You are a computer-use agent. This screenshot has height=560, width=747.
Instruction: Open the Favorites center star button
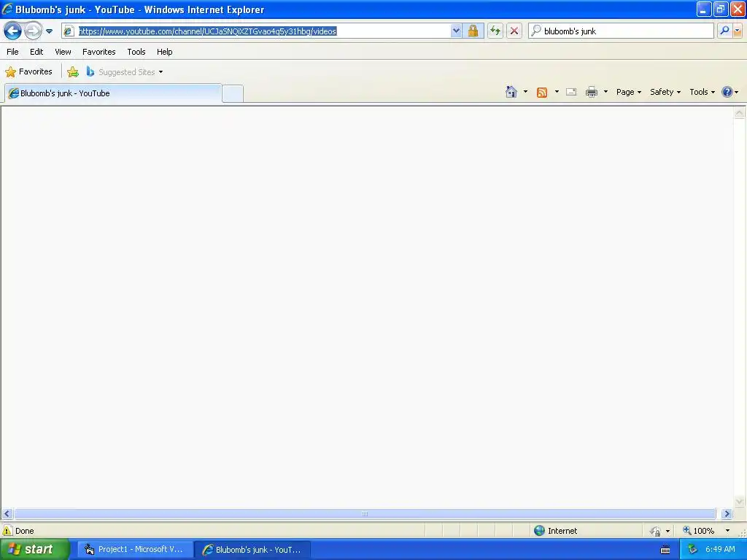[x=29, y=72]
